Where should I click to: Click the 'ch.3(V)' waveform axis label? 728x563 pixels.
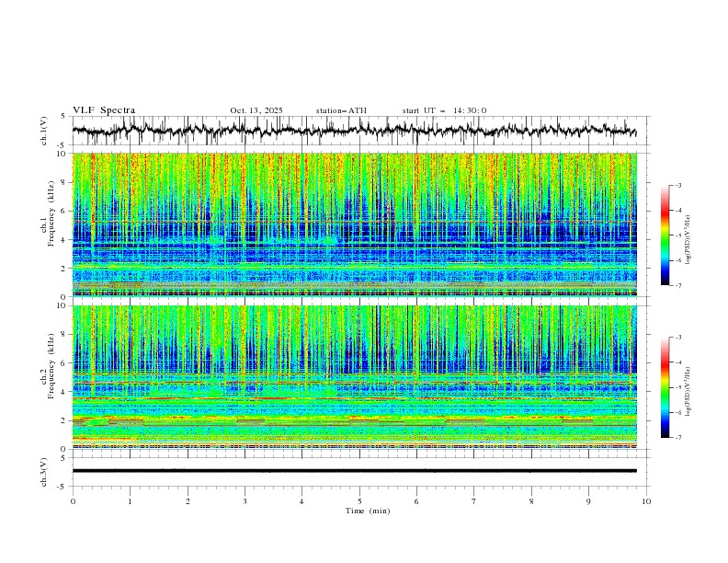[44, 472]
